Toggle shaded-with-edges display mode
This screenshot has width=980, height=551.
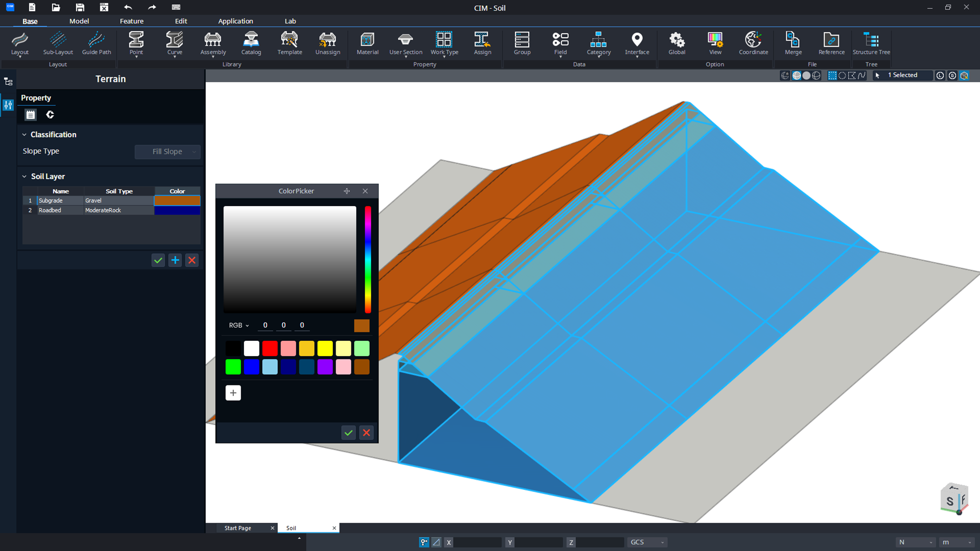(x=797, y=75)
